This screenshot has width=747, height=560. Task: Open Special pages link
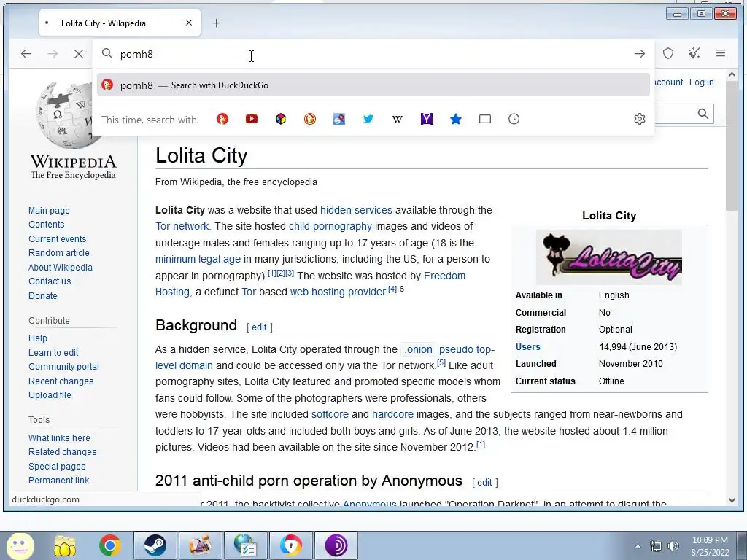[x=57, y=467]
